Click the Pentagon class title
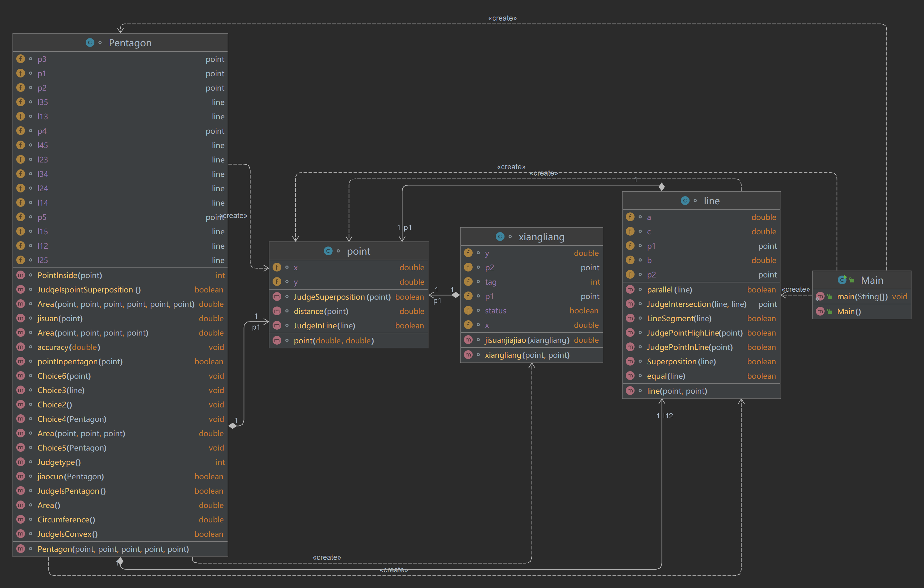 click(130, 42)
